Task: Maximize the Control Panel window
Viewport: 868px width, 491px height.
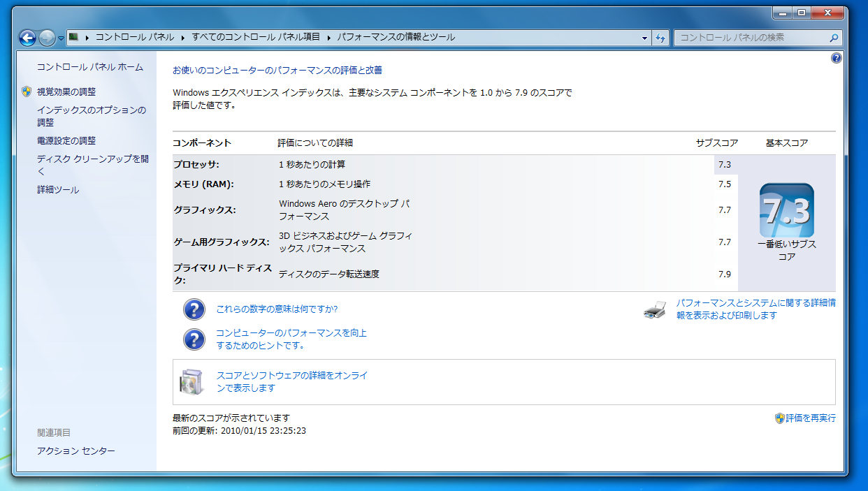Action: click(x=801, y=13)
